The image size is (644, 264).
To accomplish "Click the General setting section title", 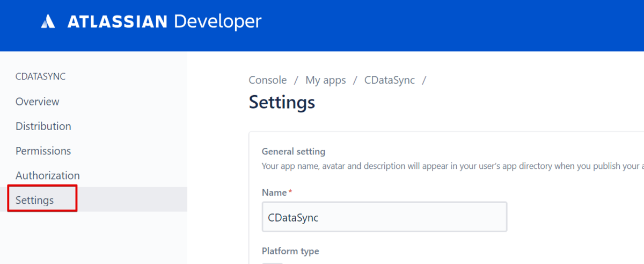I will [294, 152].
